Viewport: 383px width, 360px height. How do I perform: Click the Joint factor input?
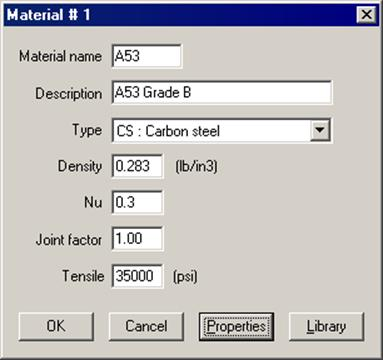point(137,239)
